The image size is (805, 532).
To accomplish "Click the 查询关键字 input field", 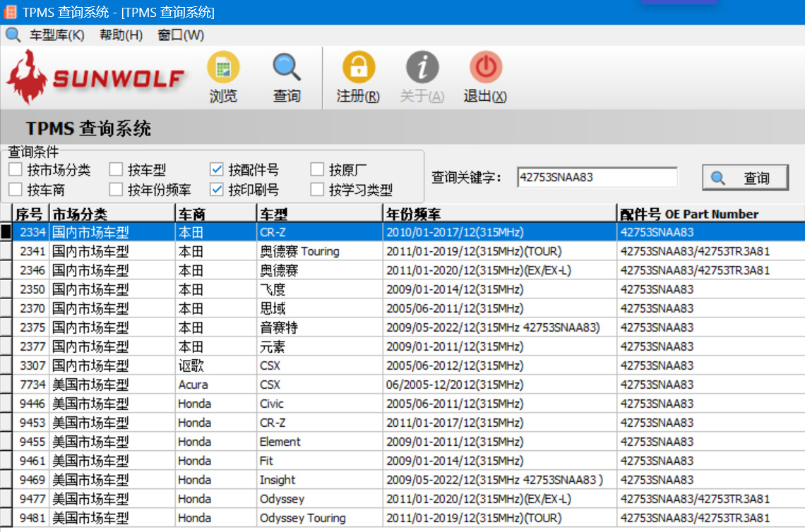I will (596, 178).
